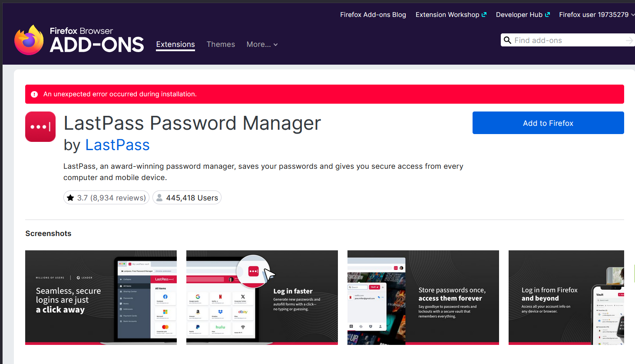This screenshot has height=364, width=635.
Task: Click the search magnifier icon
Action: pos(507,40)
